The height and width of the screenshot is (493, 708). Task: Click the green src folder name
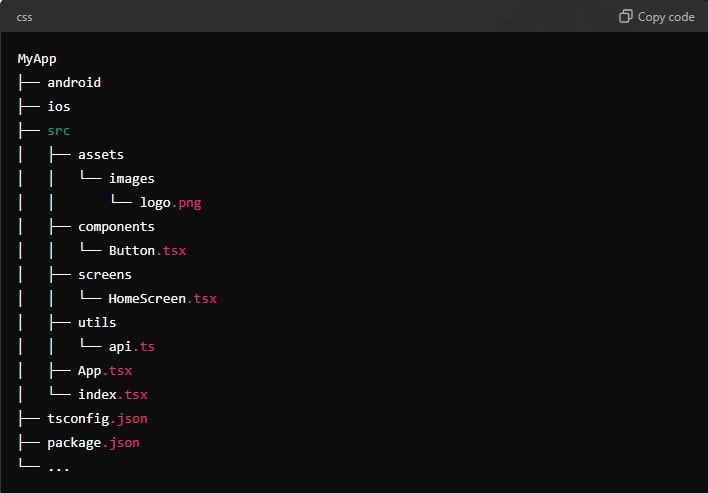[x=59, y=131]
